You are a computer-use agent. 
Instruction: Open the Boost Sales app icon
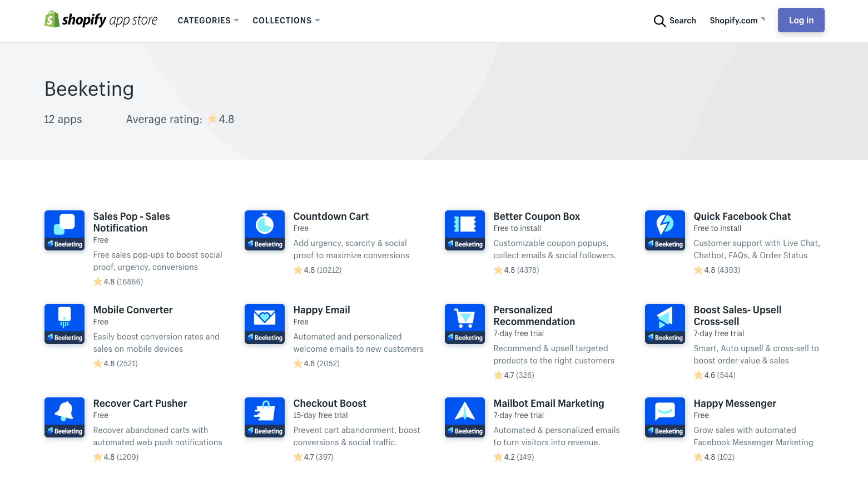[x=665, y=324]
